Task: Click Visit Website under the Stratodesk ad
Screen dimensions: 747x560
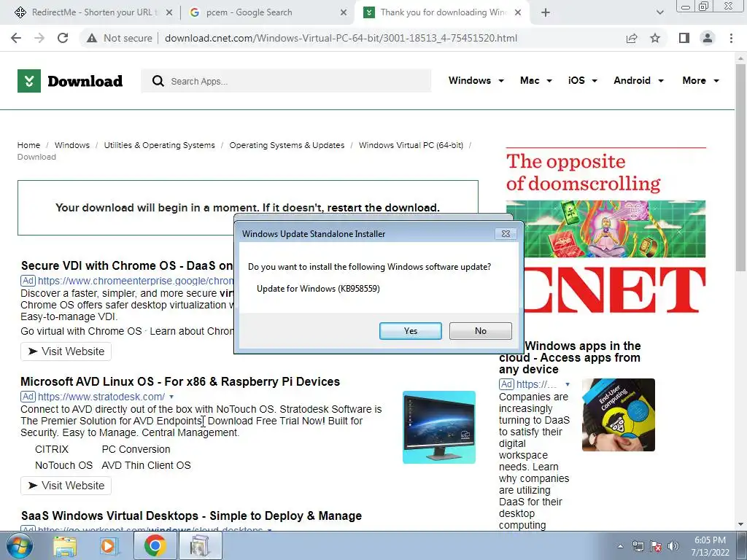Action: pos(66,486)
